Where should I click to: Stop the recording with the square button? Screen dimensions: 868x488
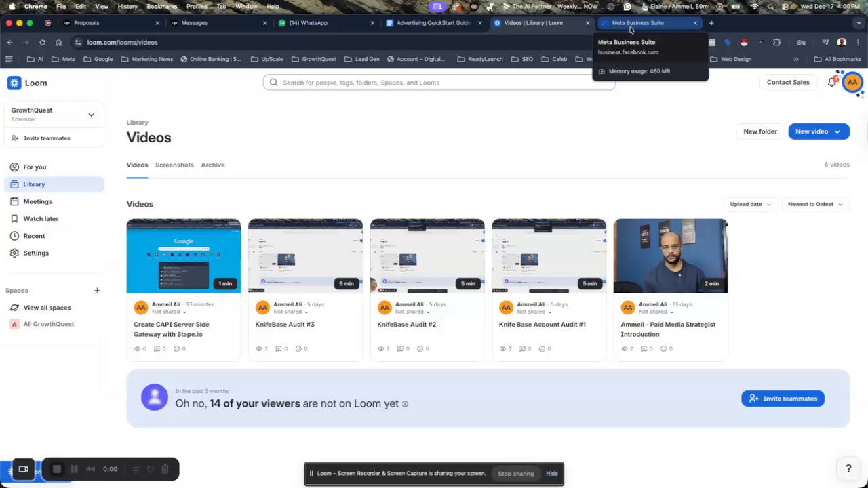coord(57,469)
